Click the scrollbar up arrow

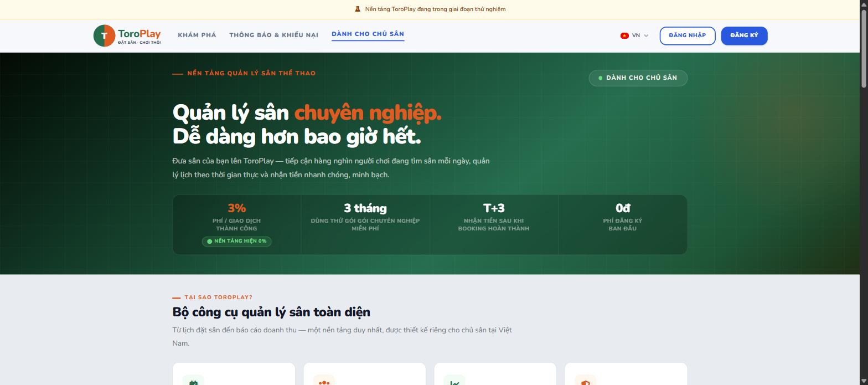[x=864, y=4]
